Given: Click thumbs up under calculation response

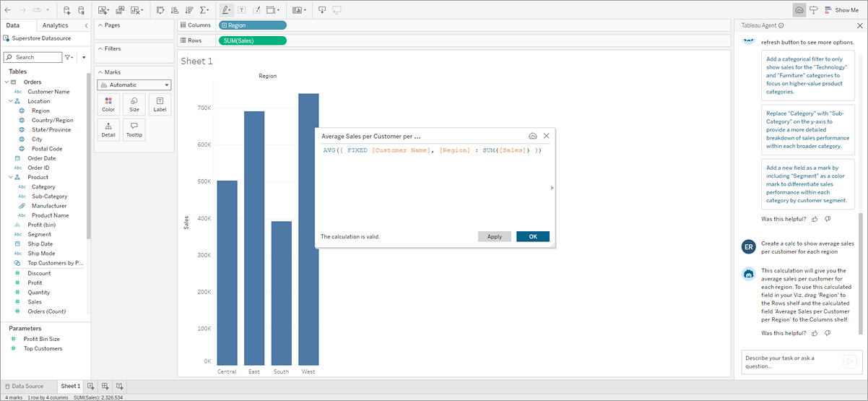Looking at the screenshot, I should coord(815,333).
